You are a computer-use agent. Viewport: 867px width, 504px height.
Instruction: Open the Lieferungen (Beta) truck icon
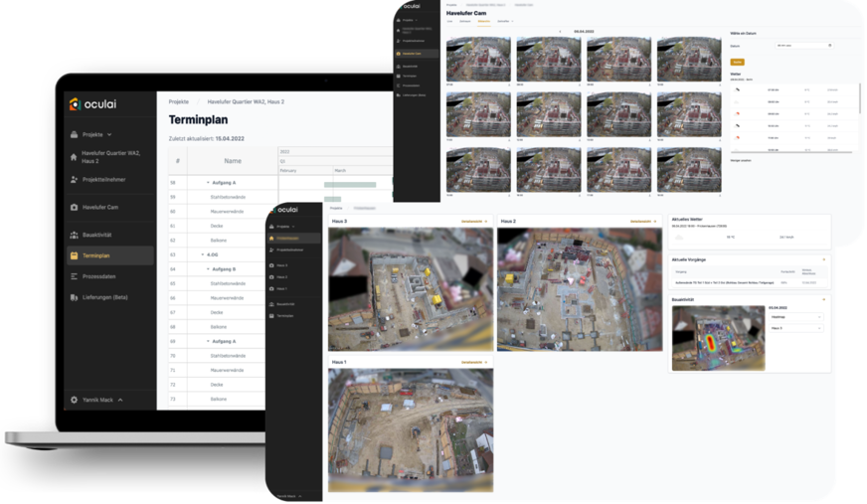coord(75,297)
